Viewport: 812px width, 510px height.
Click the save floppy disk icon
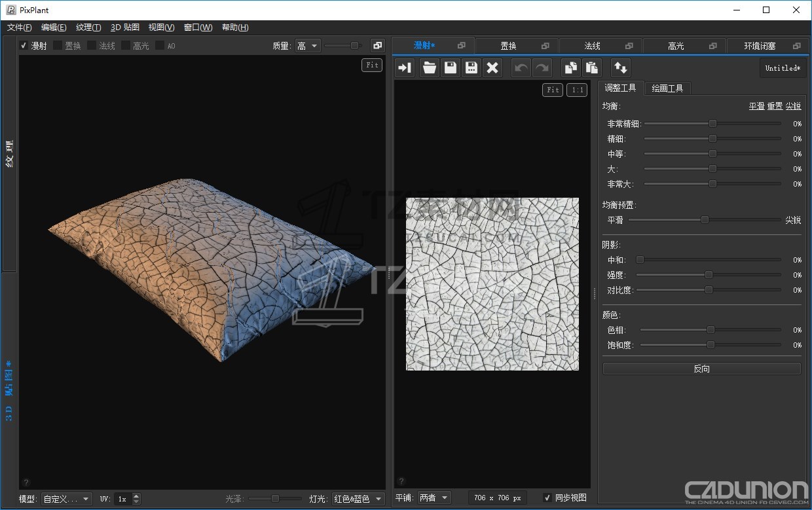pos(450,67)
